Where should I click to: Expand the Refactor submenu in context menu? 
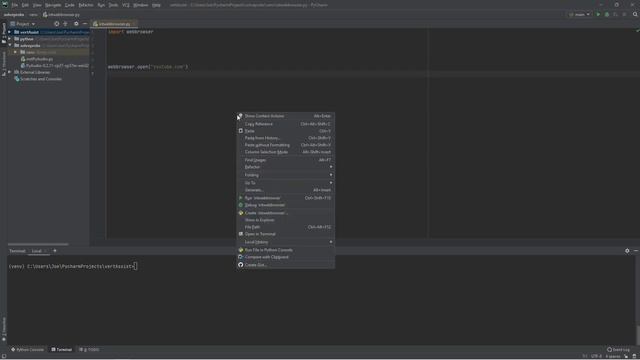click(285, 167)
